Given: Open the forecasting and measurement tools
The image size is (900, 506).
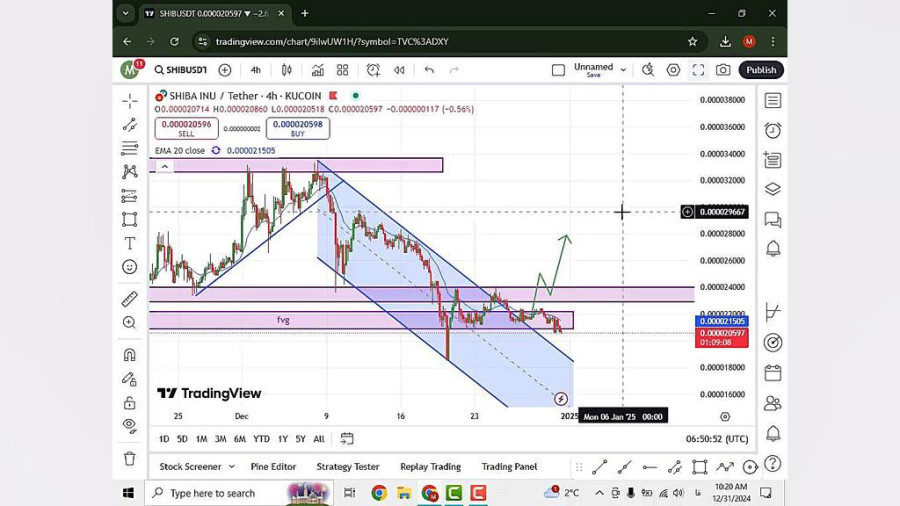Looking at the screenshot, I should [130, 196].
